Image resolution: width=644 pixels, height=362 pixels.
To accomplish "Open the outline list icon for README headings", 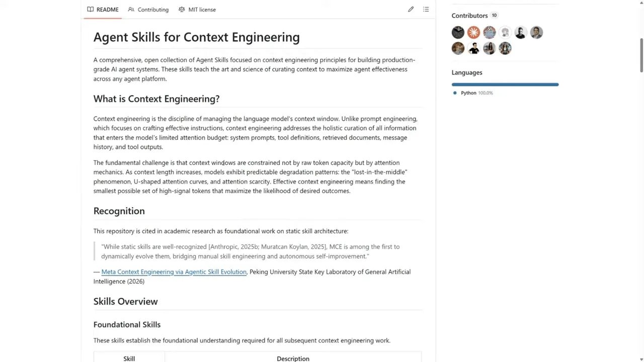I will 426,9.
